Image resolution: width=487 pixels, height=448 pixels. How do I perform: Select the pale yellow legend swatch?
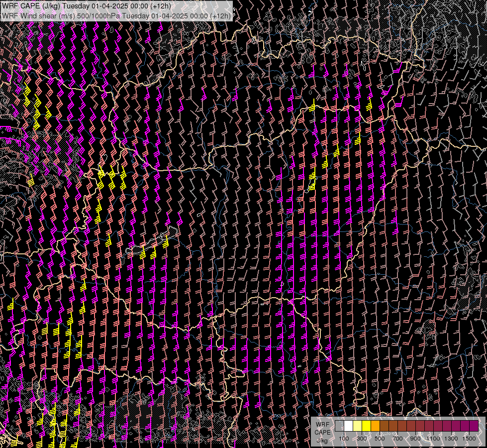point(358,426)
